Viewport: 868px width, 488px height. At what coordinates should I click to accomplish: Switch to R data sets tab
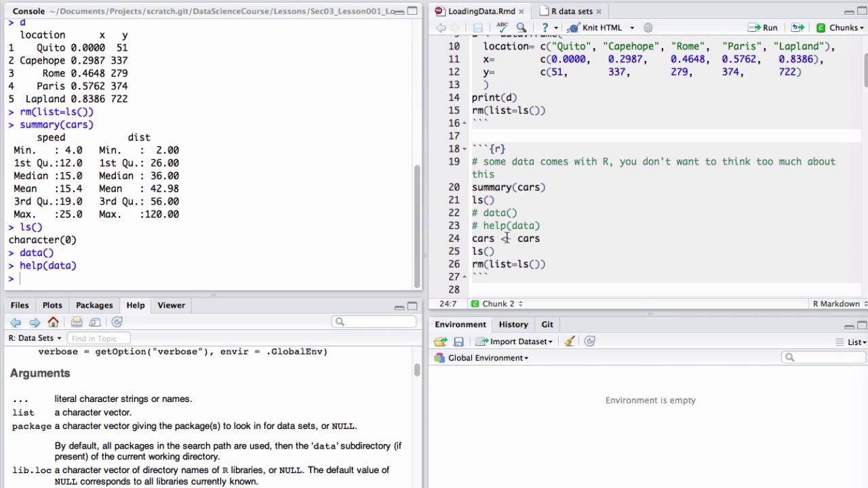click(x=572, y=11)
